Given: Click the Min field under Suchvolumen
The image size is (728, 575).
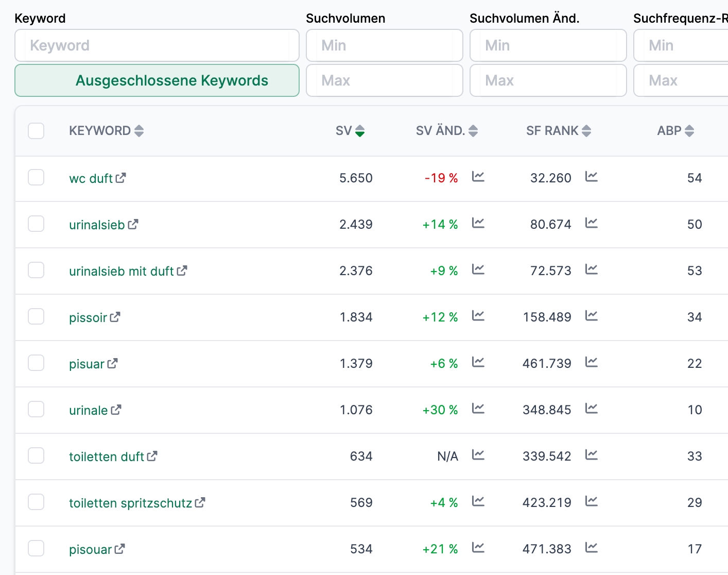Looking at the screenshot, I should pyautogui.click(x=384, y=45).
